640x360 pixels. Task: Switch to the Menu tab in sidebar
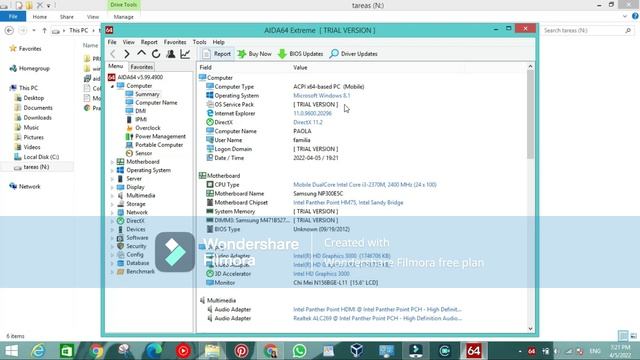116,66
